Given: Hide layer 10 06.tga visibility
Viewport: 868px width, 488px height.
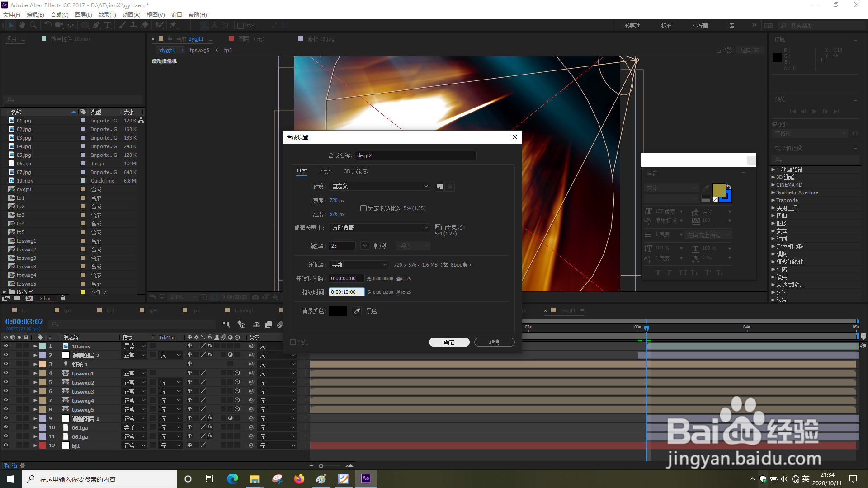Looking at the screenshot, I should (x=6, y=427).
